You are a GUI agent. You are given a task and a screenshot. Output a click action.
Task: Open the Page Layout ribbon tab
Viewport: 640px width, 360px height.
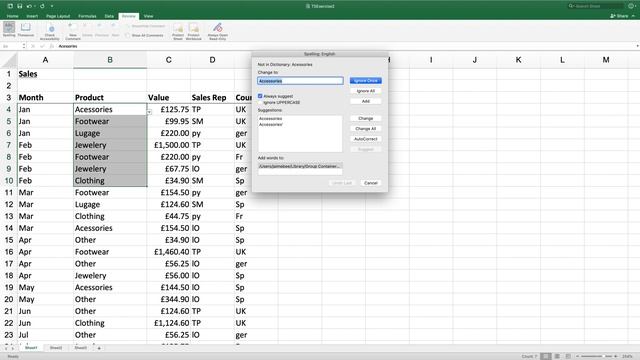click(58, 16)
